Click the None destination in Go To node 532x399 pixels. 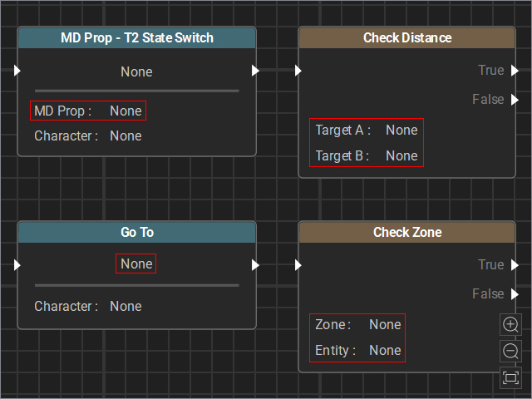(136, 264)
